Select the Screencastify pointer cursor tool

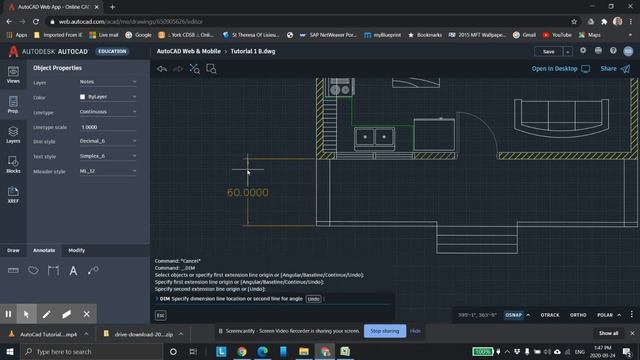27,314
